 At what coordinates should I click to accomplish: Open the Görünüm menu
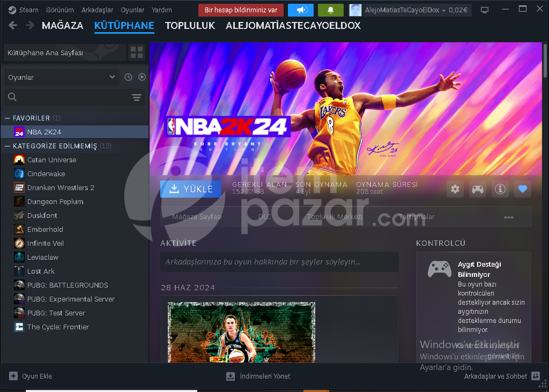tap(60, 10)
